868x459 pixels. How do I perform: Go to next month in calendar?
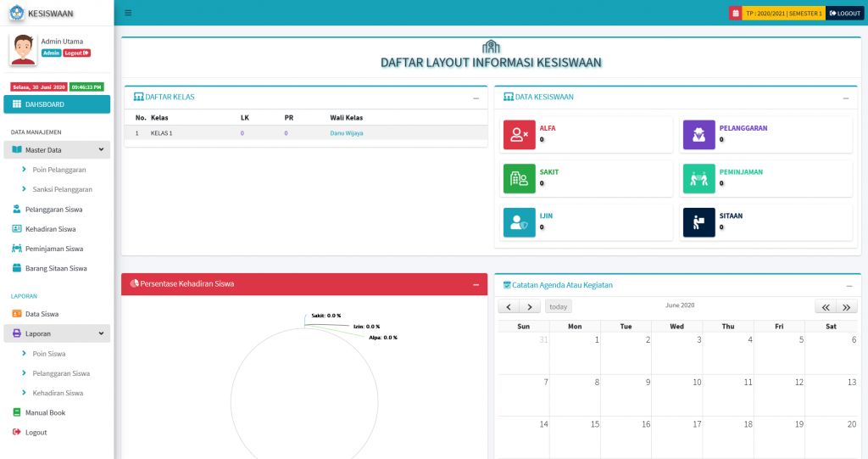530,306
